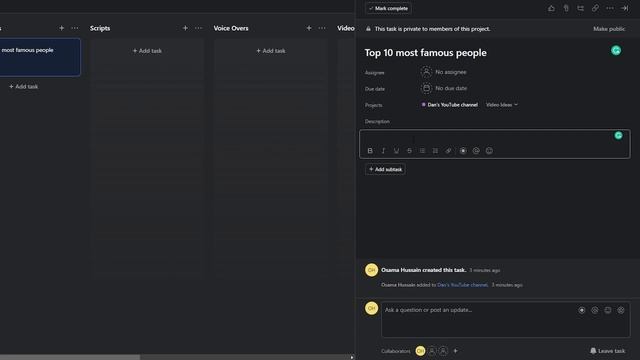Click record video icon in description toolbar
This screenshot has width=640, height=360.
coord(463,151)
